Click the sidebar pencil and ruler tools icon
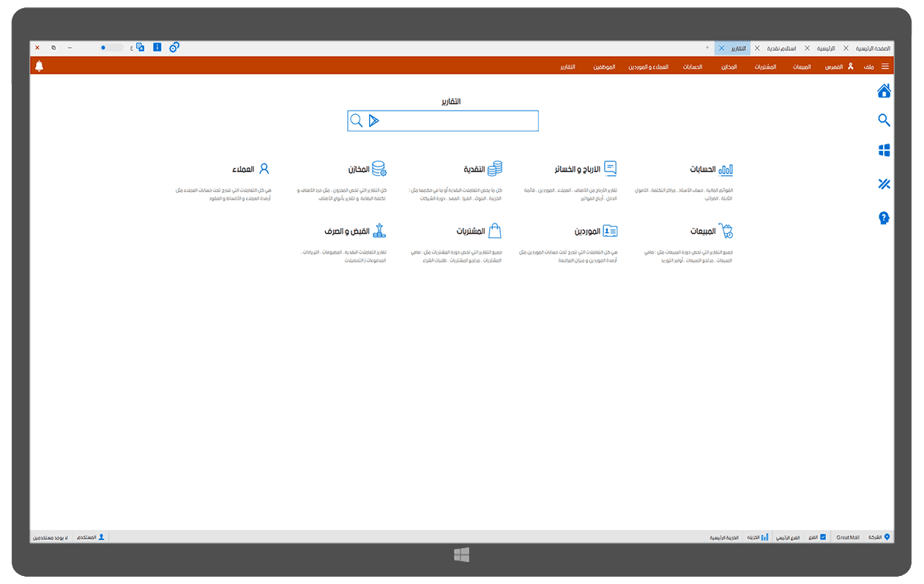This screenshot has width=924, height=584. pos(884,184)
